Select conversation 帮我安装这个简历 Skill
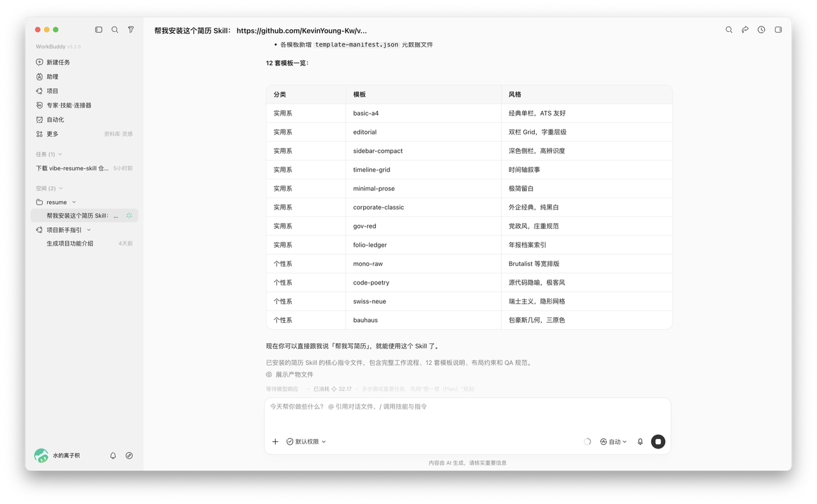Screen dimensions: 817x504 pos(84,216)
